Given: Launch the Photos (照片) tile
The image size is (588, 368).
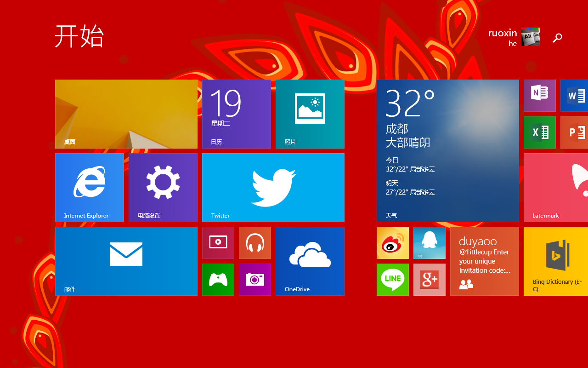Looking at the screenshot, I should tap(310, 114).
